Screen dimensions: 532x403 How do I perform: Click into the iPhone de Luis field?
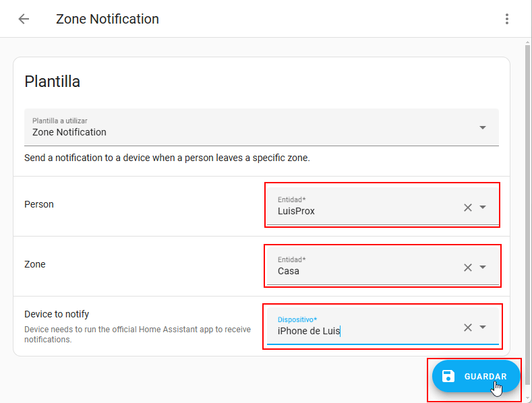coord(364,330)
